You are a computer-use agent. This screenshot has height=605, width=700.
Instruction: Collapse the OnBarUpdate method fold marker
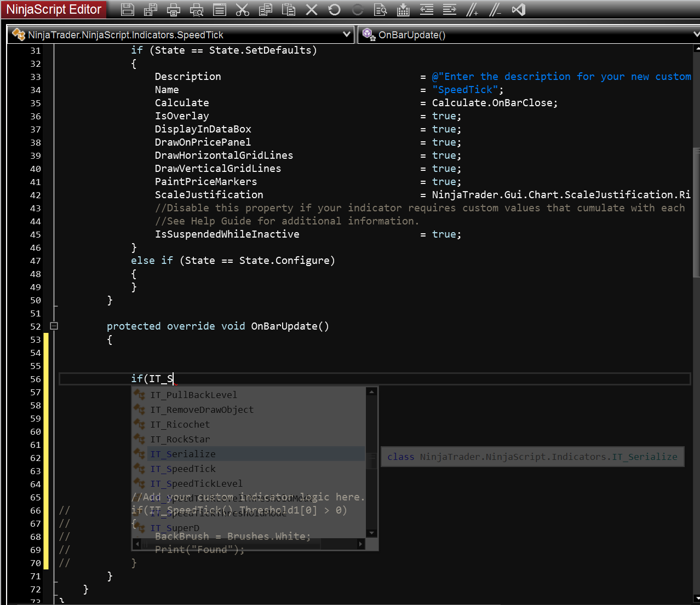click(x=54, y=326)
